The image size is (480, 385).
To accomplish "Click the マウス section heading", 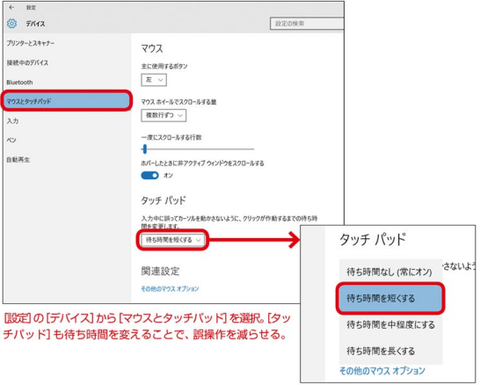I will click(152, 49).
